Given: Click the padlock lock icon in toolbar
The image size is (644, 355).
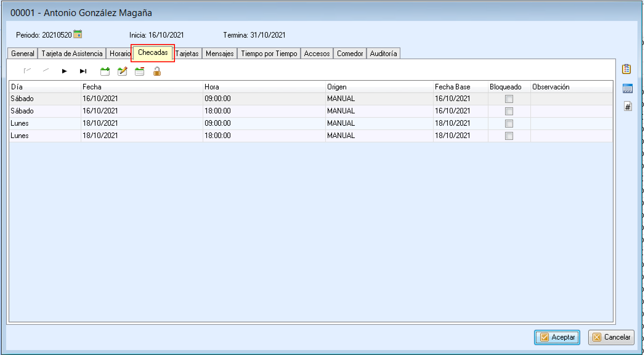Looking at the screenshot, I should click(157, 71).
